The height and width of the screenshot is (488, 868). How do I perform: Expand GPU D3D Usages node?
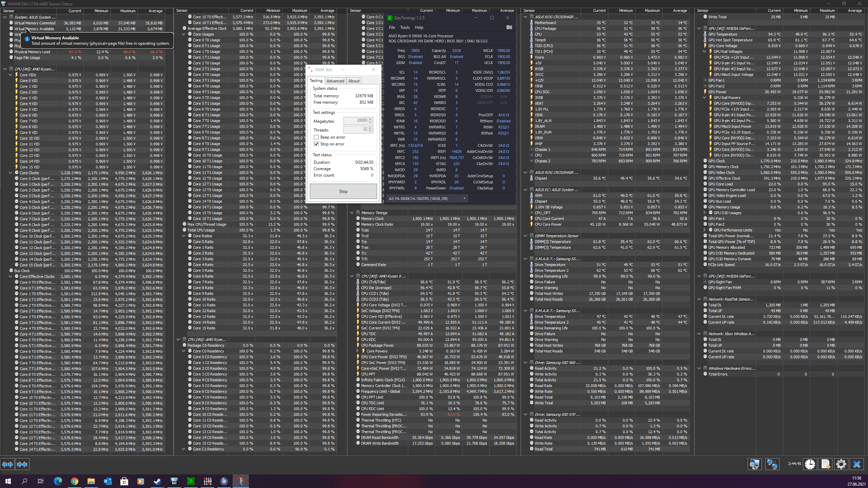tap(704, 213)
